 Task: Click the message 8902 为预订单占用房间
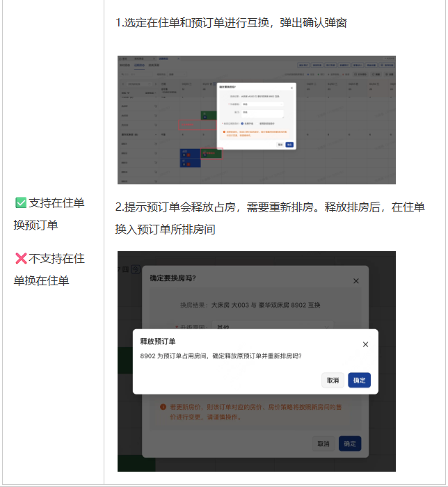(x=221, y=356)
